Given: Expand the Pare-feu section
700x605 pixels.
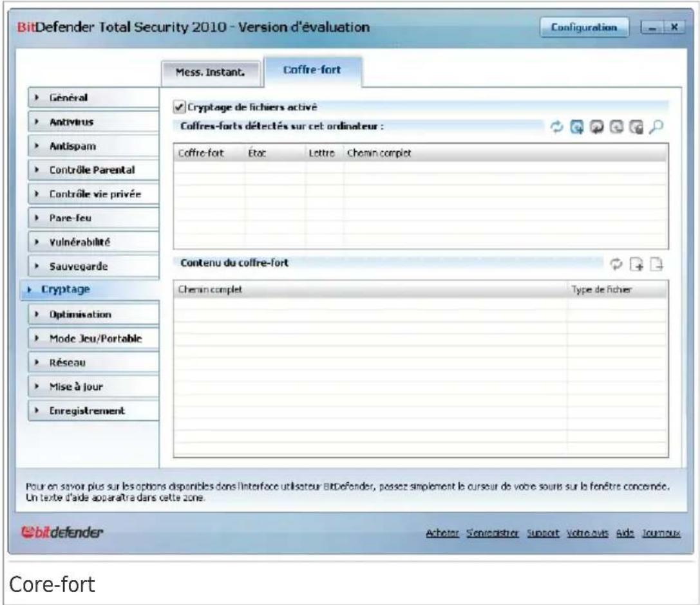Looking at the screenshot, I should [93, 218].
